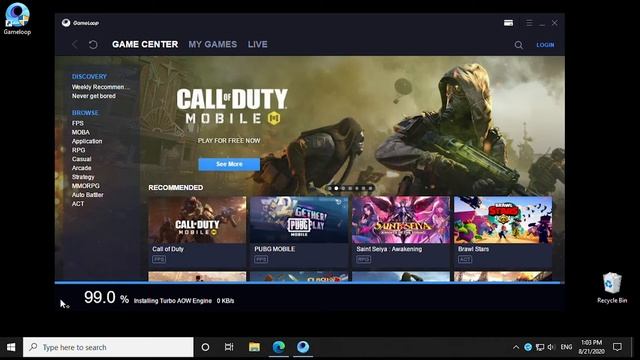Open the Action Center notifications icon
The image size is (640, 360).
(x=617, y=347)
